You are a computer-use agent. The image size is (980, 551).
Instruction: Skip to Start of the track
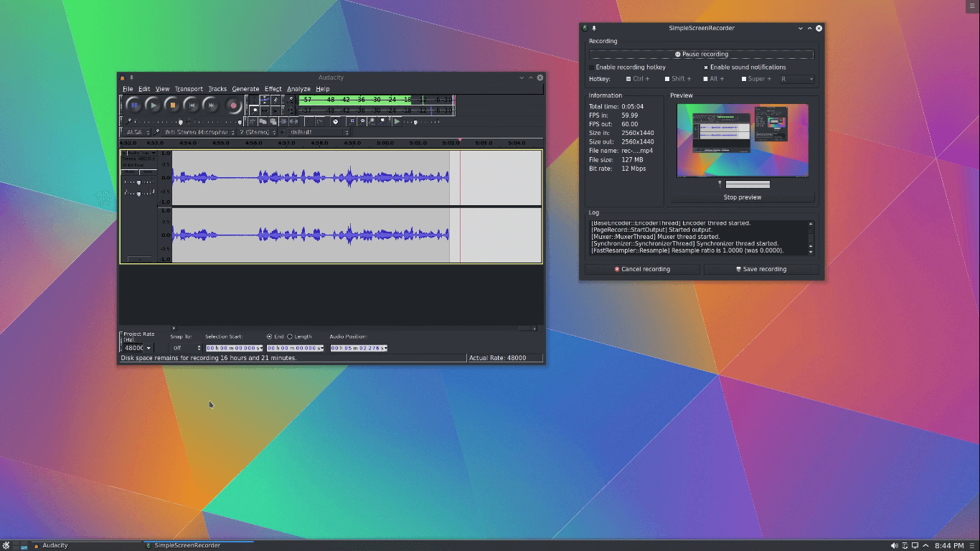tap(192, 105)
